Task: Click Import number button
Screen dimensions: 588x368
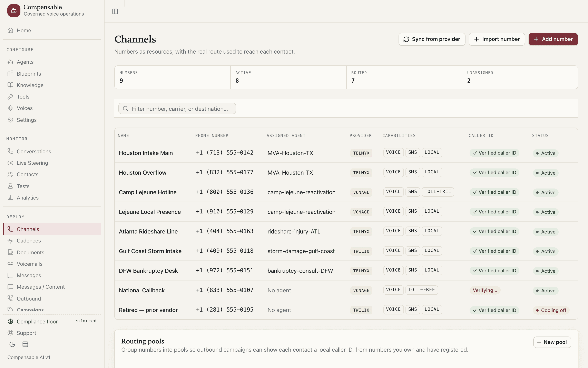Action: [x=497, y=39]
